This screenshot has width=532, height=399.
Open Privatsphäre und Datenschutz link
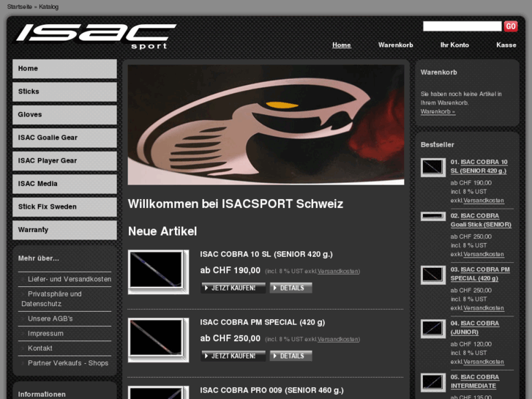[51, 299]
